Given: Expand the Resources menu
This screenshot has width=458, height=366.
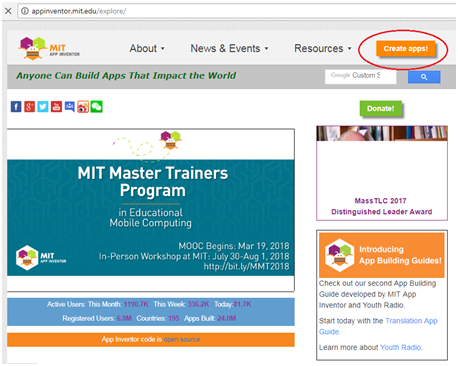Looking at the screenshot, I should (323, 48).
